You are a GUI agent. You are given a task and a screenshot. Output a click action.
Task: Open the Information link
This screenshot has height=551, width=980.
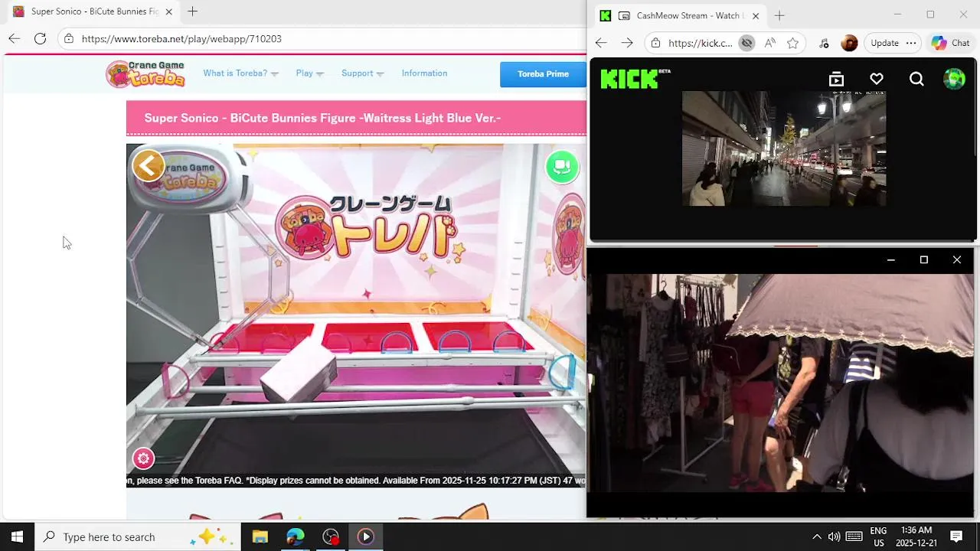(x=424, y=73)
